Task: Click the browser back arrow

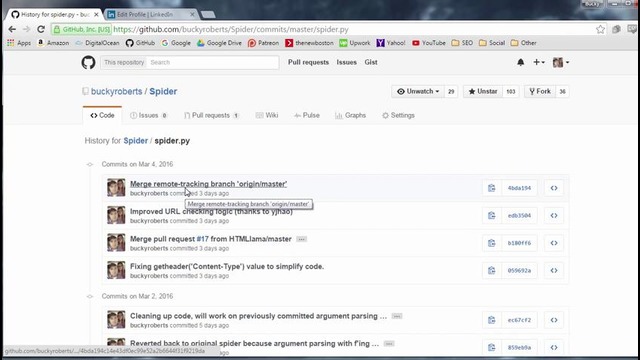Action: (12, 29)
